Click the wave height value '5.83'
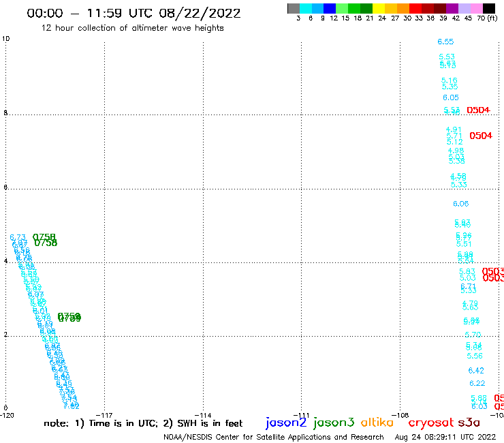This screenshot has height=443, width=504. point(467,271)
